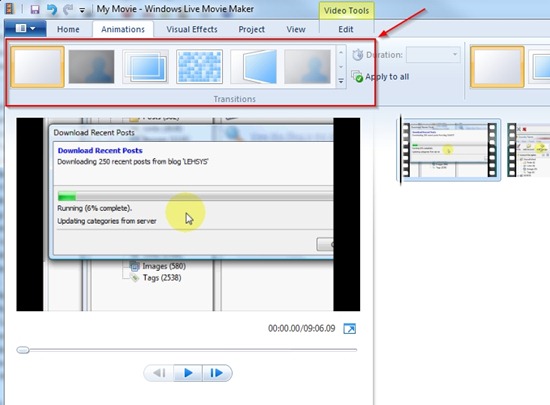Play the video with the Play button

[x=188, y=373]
